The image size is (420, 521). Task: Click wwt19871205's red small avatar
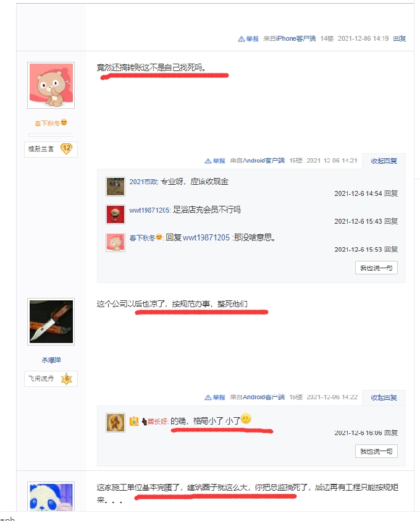[115, 214]
